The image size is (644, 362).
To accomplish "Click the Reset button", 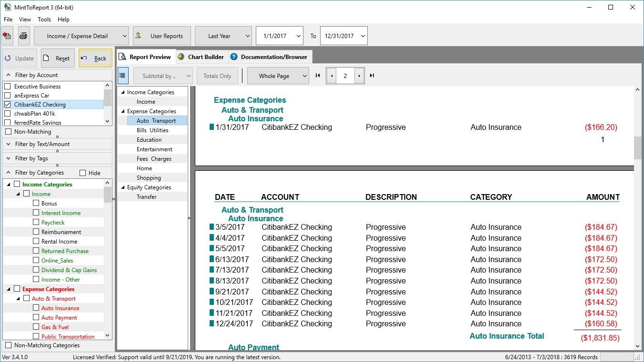I will coord(58,59).
